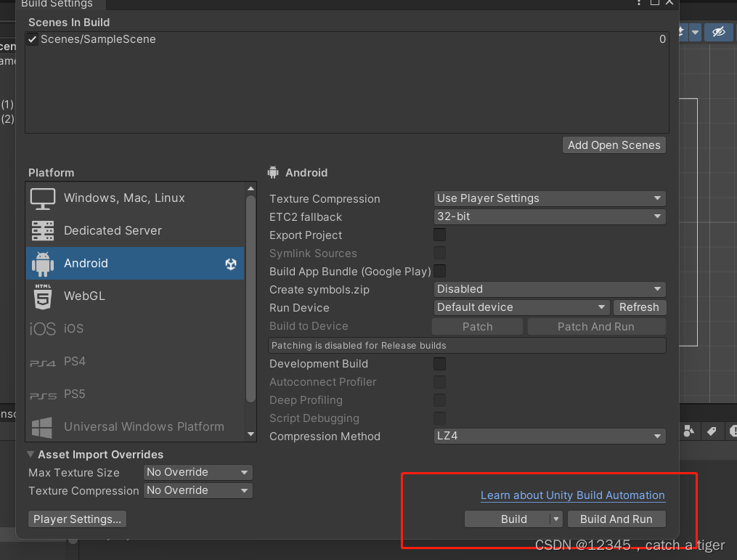Open the Build Settings window options menu
The height and width of the screenshot is (560, 737).
click(639, 2)
